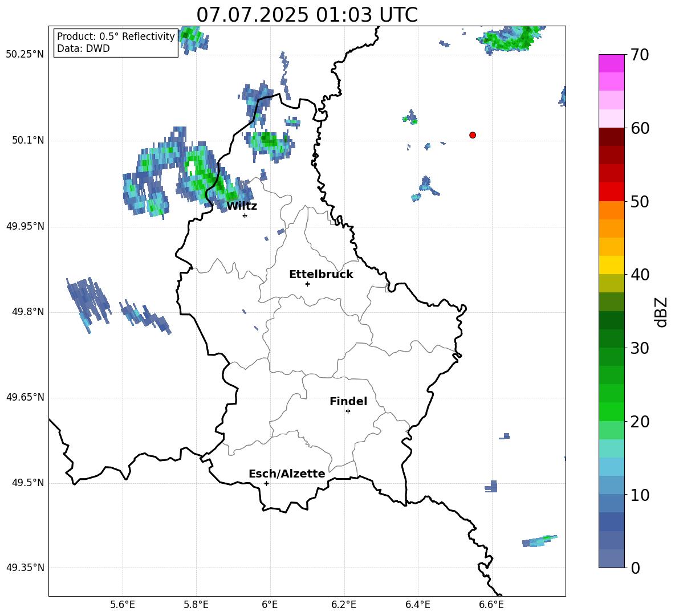675x616 pixels.
Task: Click the orange swatch just below 50 dBZ
Action: pos(611,210)
